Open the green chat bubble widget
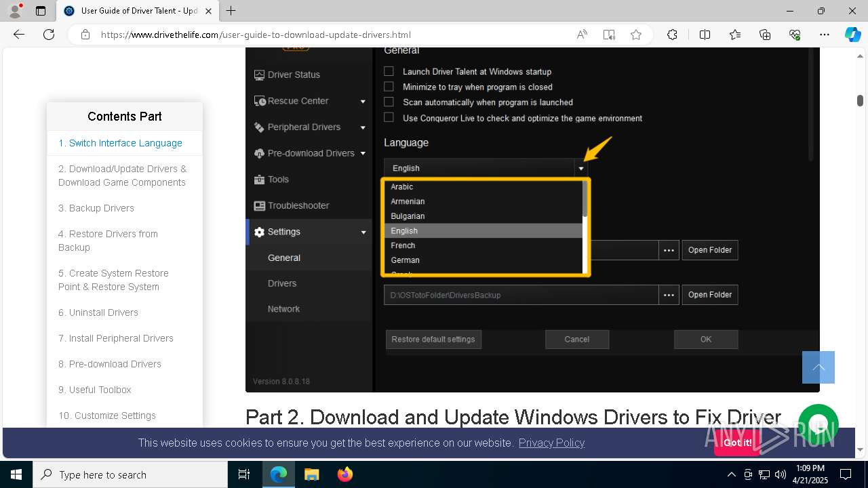The height and width of the screenshot is (488, 868). click(818, 424)
